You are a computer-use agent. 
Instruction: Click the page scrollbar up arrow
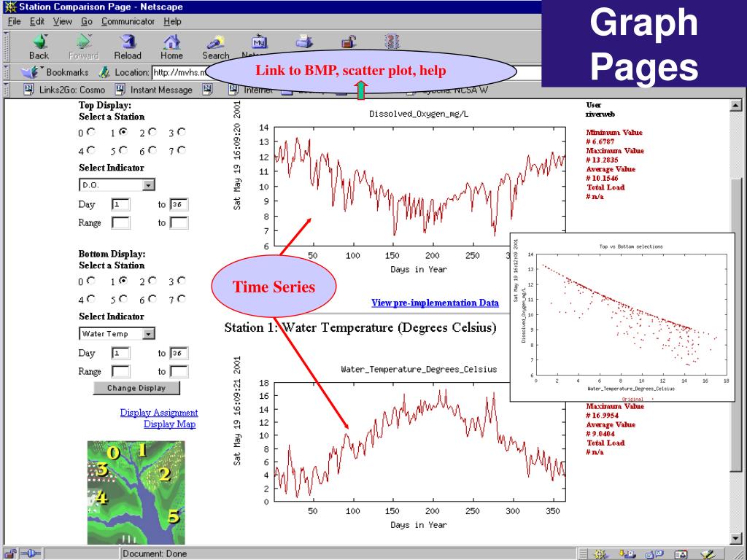[x=735, y=105]
